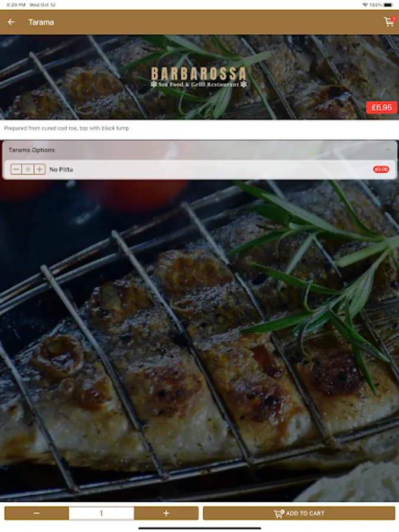Click the No Pitta quantity field

[28, 169]
